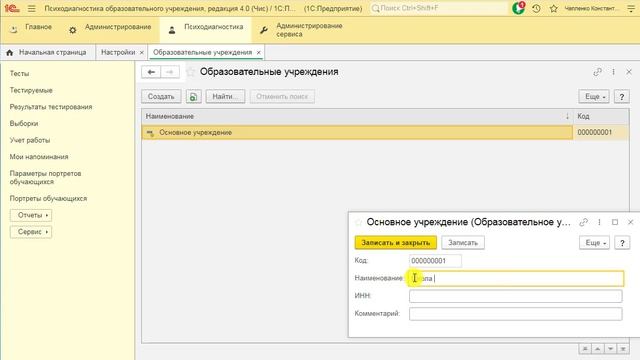Select the Основное учреждение row

click(x=357, y=132)
